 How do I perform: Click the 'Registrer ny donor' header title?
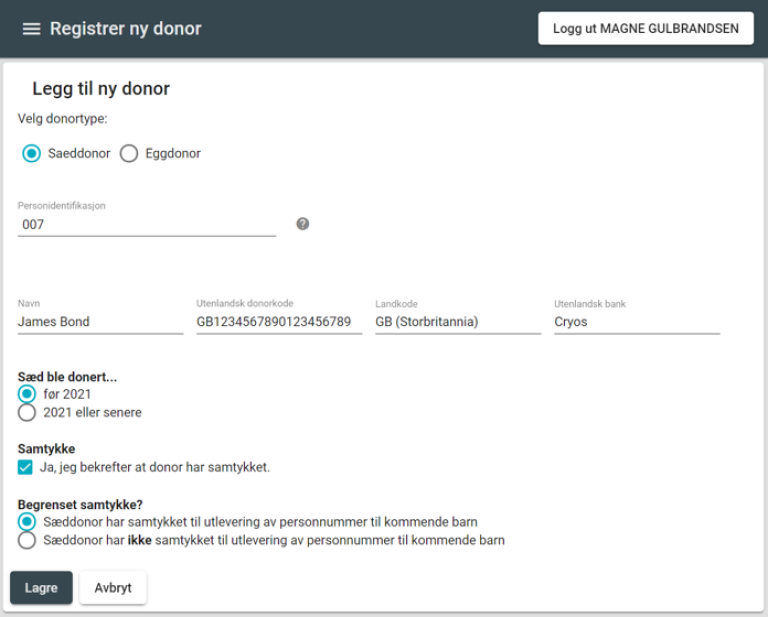[x=126, y=29]
